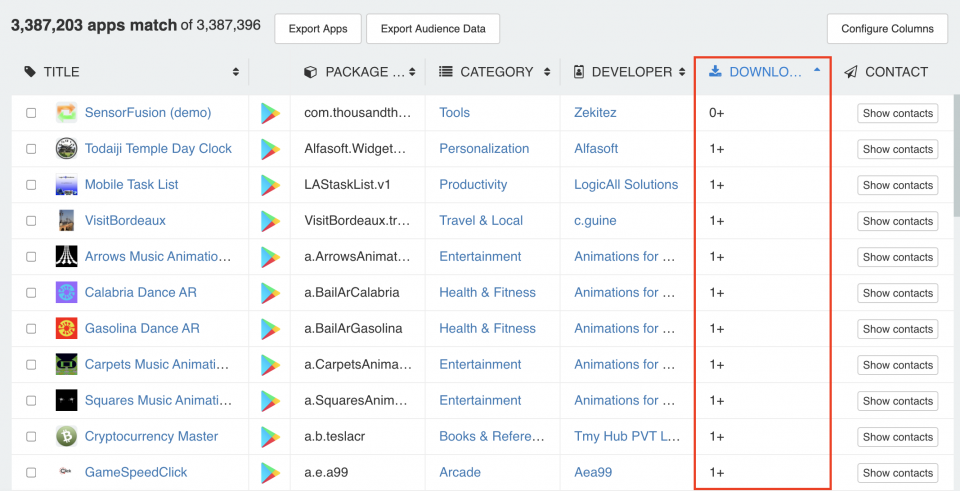Click package name a.b.teslacr

click(x=335, y=437)
